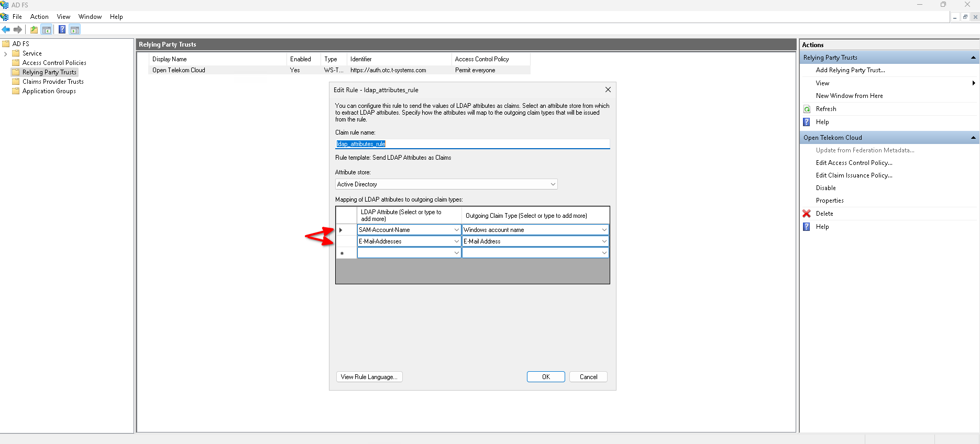Screen dimensions: 980x444
Task: Click the Up One Level folder icon
Action: [34, 30]
